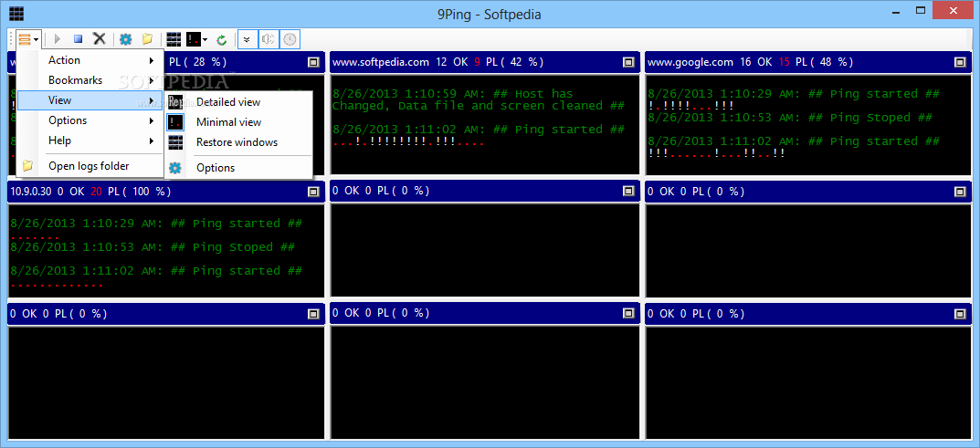980x448 pixels.
Task: Click google panel's 'Ping Stoped' line
Action: (789, 118)
